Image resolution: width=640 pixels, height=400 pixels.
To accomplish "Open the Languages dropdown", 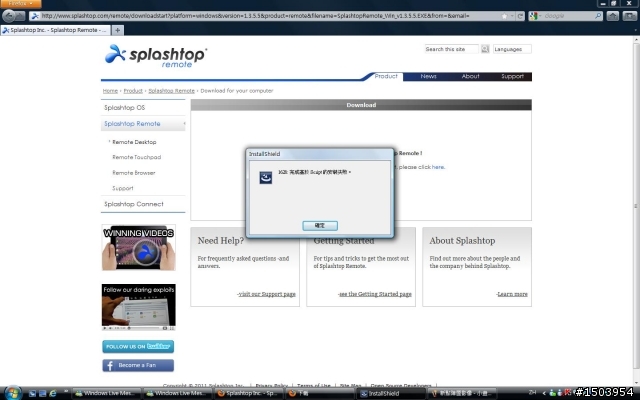I will [x=512, y=49].
